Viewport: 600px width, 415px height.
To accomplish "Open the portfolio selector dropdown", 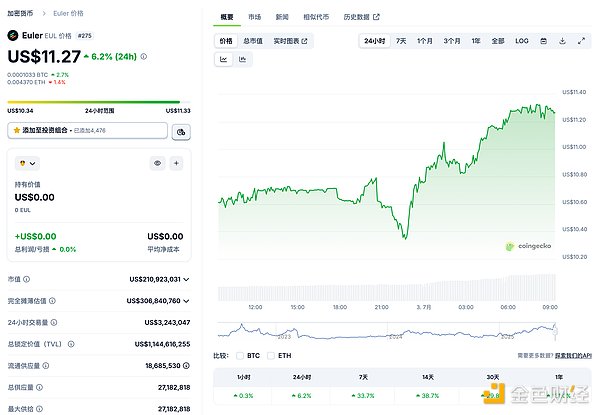I will tap(26, 162).
